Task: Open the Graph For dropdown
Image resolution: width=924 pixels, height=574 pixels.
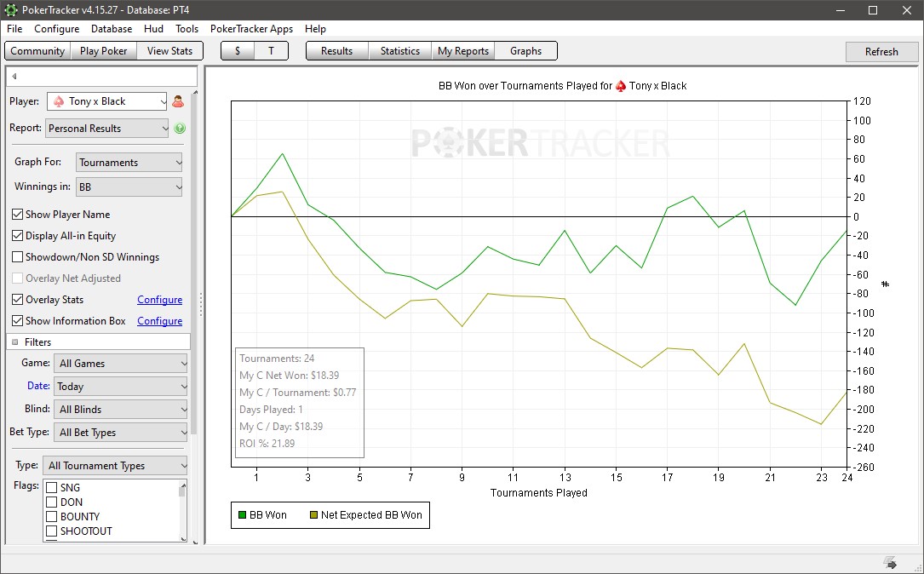Action: 129,163
